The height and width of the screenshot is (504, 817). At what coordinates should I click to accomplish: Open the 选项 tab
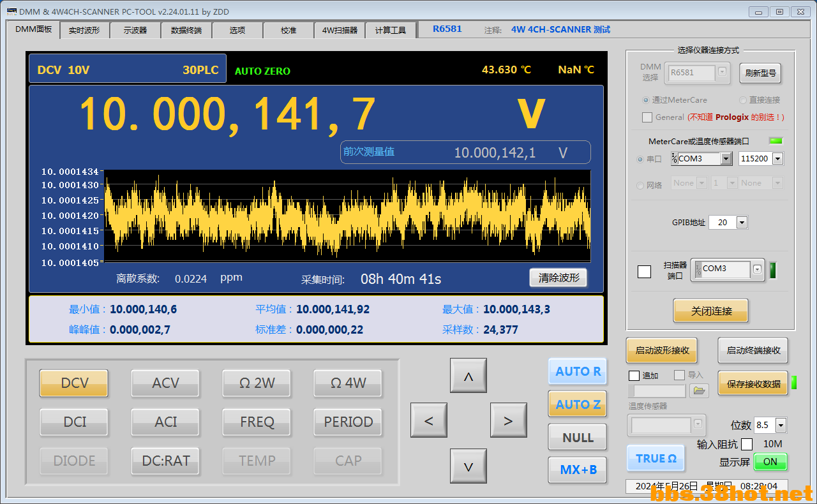point(237,30)
